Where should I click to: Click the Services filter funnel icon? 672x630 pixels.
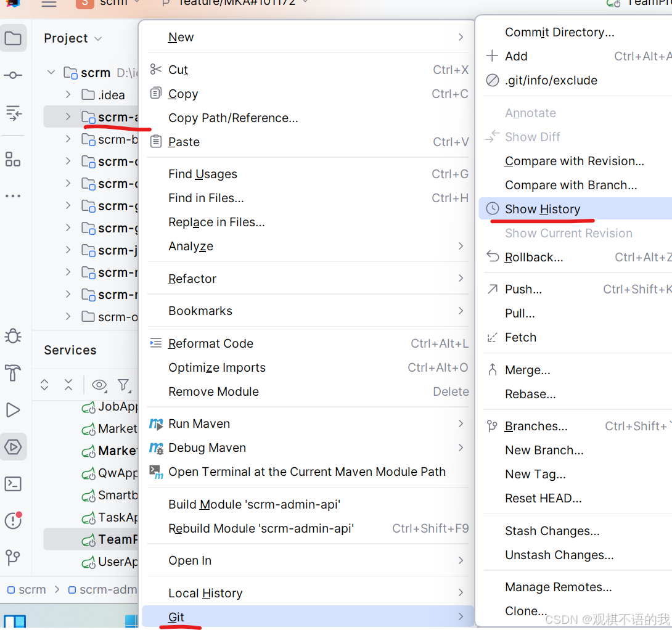click(124, 385)
